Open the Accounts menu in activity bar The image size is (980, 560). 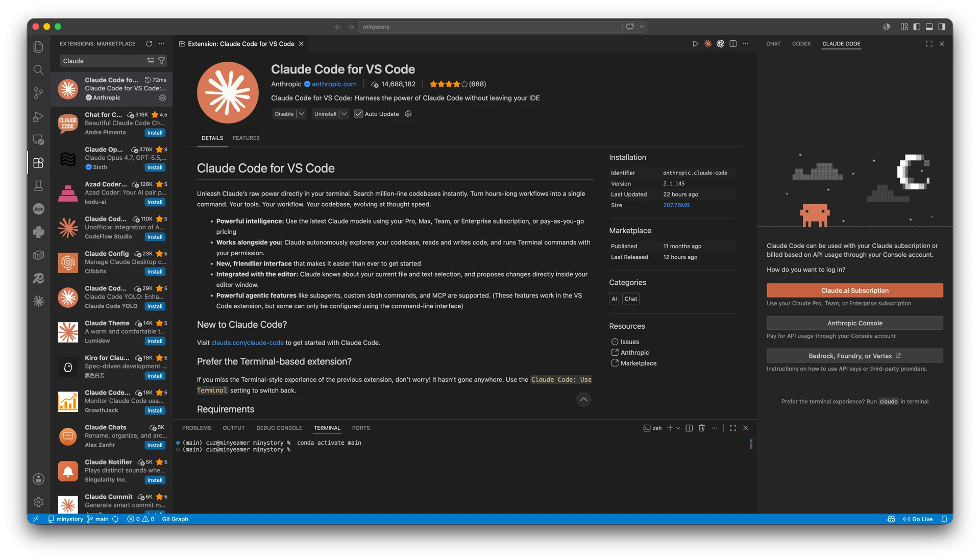[38, 479]
